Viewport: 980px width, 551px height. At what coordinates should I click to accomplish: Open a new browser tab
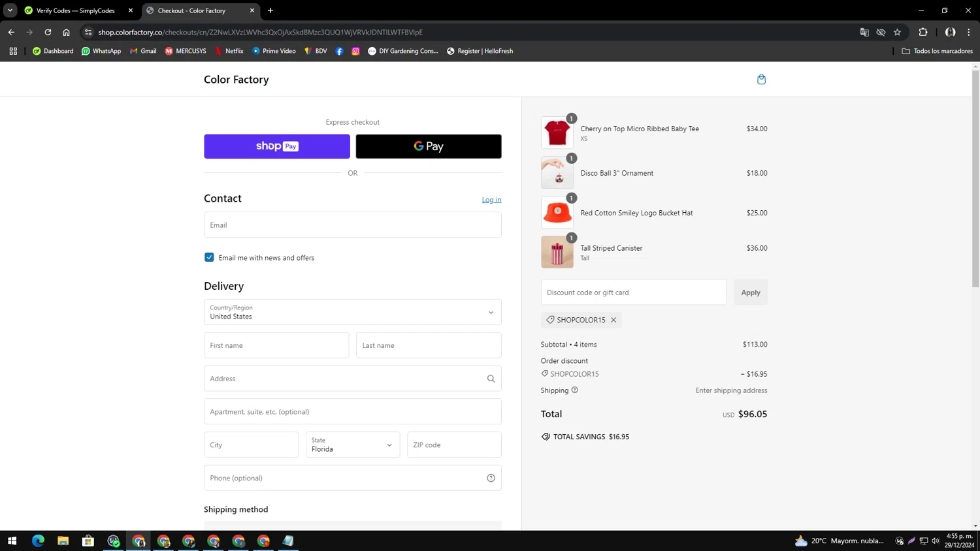270,10
